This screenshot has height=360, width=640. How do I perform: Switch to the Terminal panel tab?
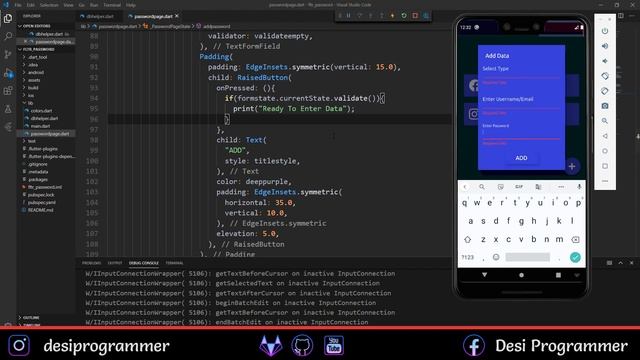[175, 263]
